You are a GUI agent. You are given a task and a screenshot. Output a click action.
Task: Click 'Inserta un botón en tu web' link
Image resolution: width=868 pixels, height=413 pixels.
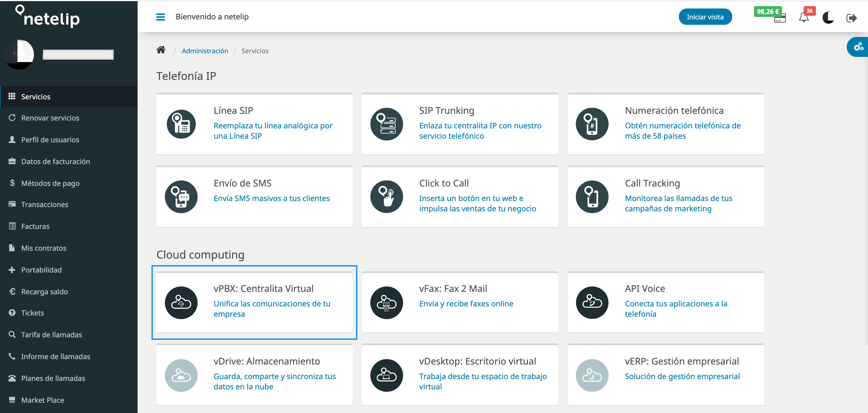[x=477, y=203]
